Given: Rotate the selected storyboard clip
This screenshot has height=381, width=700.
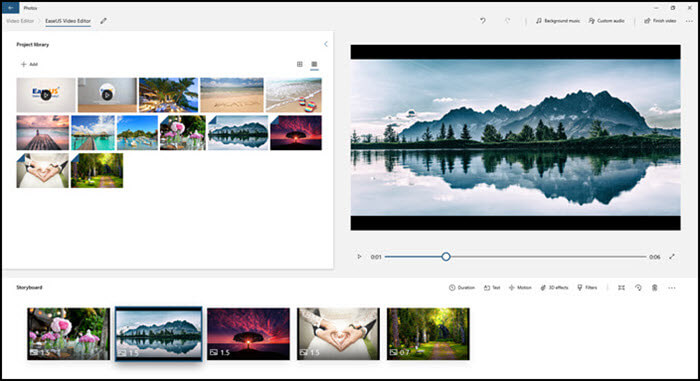Looking at the screenshot, I should (x=638, y=288).
